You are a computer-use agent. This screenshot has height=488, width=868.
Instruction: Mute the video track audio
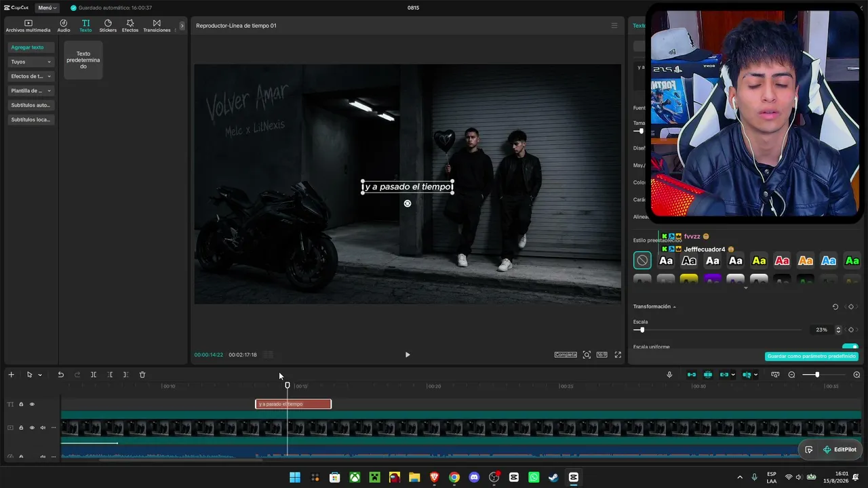click(x=43, y=428)
